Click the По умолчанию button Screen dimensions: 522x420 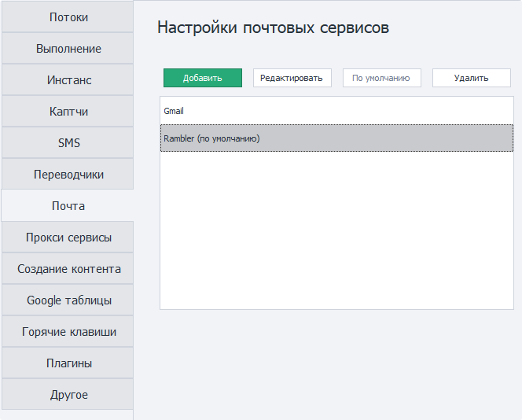pos(381,78)
